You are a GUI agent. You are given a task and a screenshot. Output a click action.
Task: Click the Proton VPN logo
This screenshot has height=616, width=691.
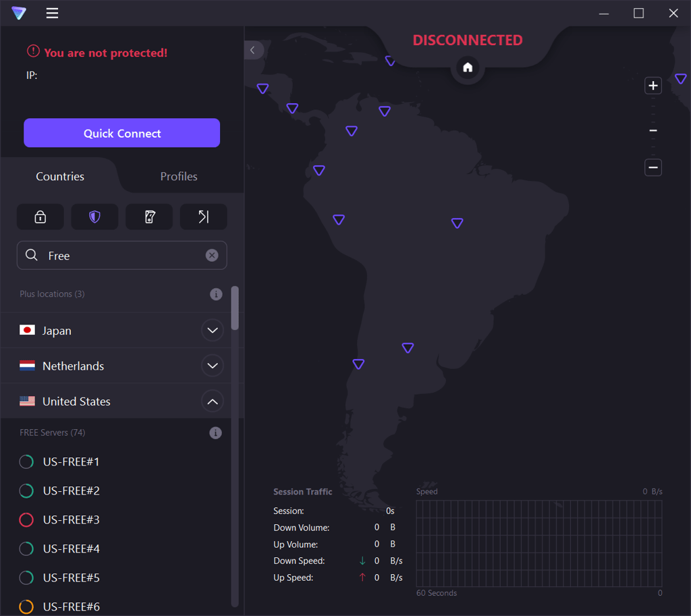pyautogui.click(x=19, y=13)
